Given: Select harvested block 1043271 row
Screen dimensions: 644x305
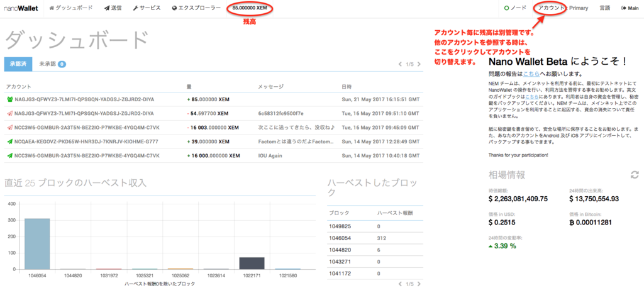Looking at the screenshot, I should click(x=375, y=262).
